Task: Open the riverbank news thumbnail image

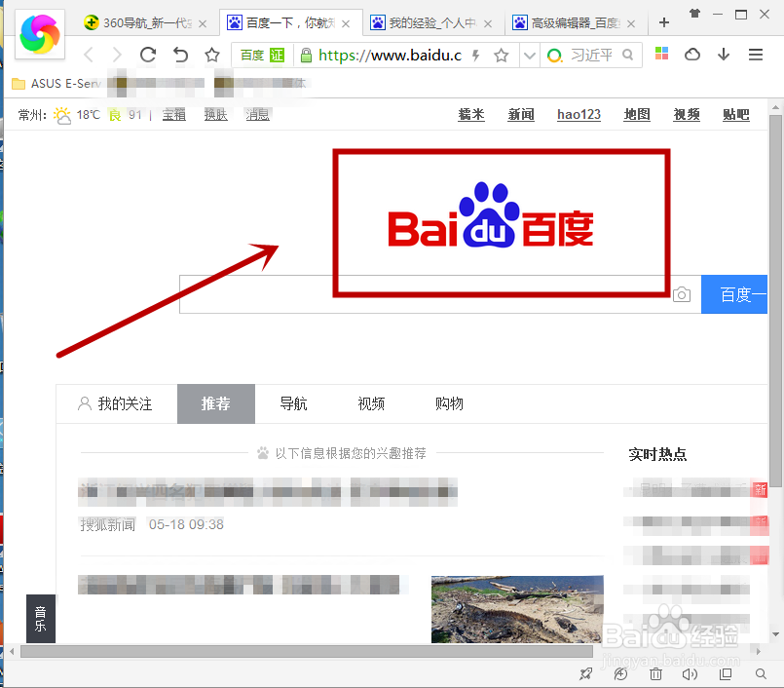Action: (x=517, y=609)
